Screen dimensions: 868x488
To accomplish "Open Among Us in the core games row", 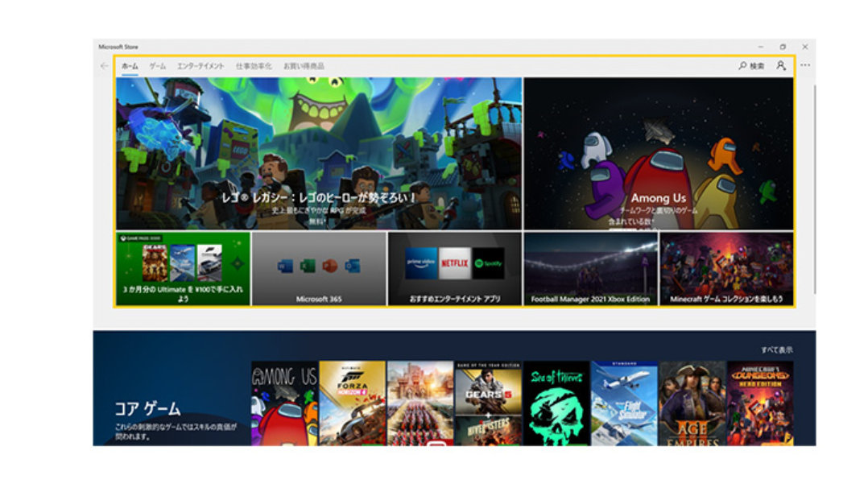I will (284, 403).
